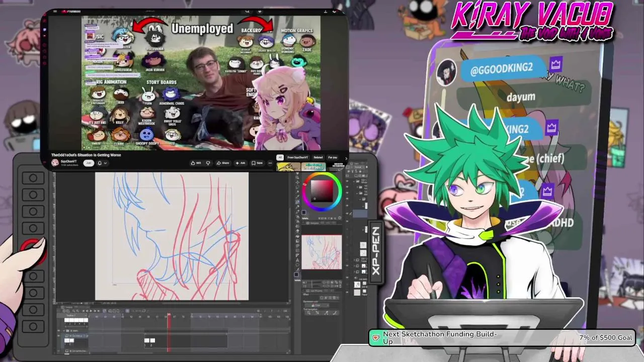
Task: Show more filter chips with right chevron
Action: (x=347, y=158)
